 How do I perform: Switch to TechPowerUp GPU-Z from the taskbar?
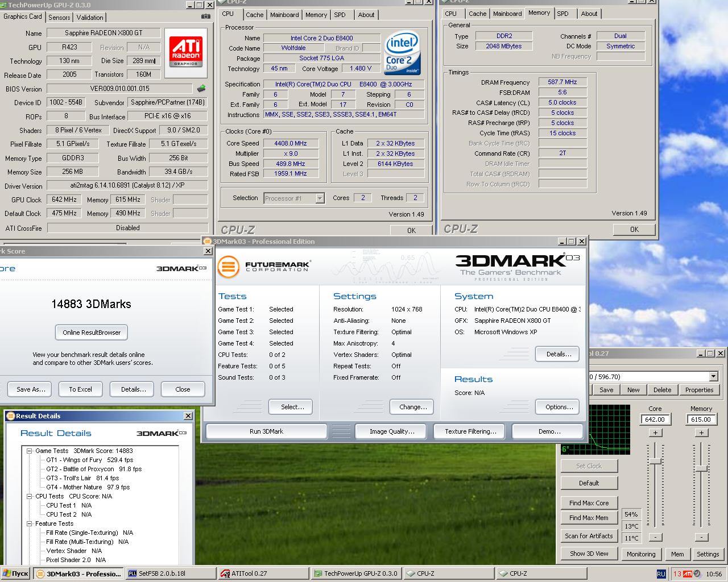[x=355, y=574]
